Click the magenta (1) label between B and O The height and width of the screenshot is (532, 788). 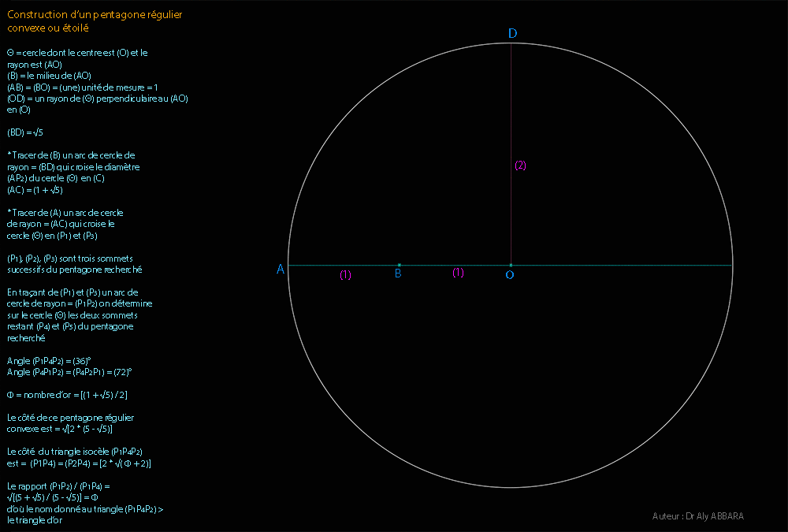(x=458, y=273)
